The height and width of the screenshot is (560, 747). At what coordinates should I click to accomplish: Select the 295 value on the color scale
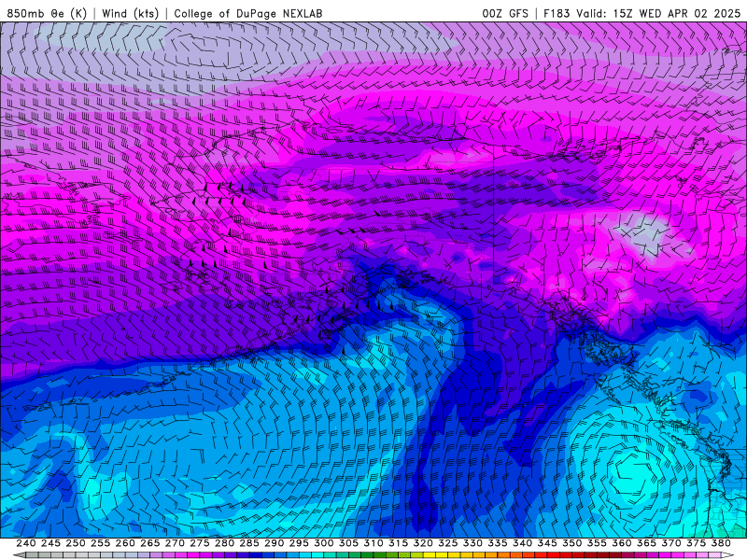(299, 543)
